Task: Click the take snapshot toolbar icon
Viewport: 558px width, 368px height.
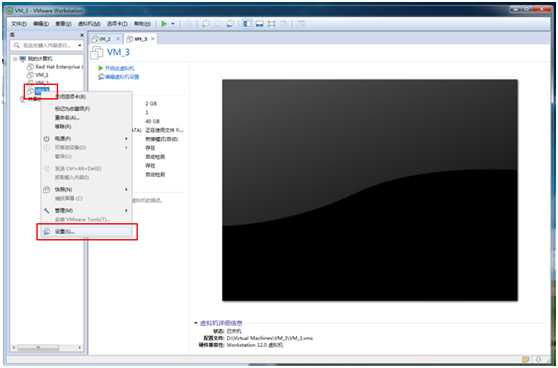Action: [x=206, y=23]
